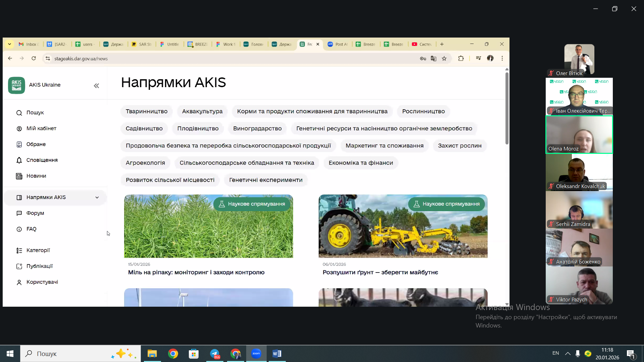Select the Захист рослин filter chip
Screen dimensions: 644x362
pyautogui.click(x=460, y=145)
